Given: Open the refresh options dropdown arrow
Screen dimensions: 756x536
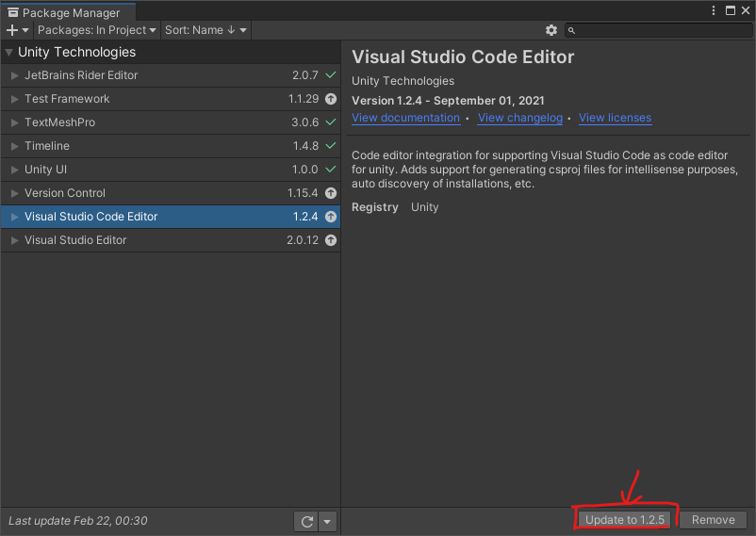Looking at the screenshot, I should (327, 521).
